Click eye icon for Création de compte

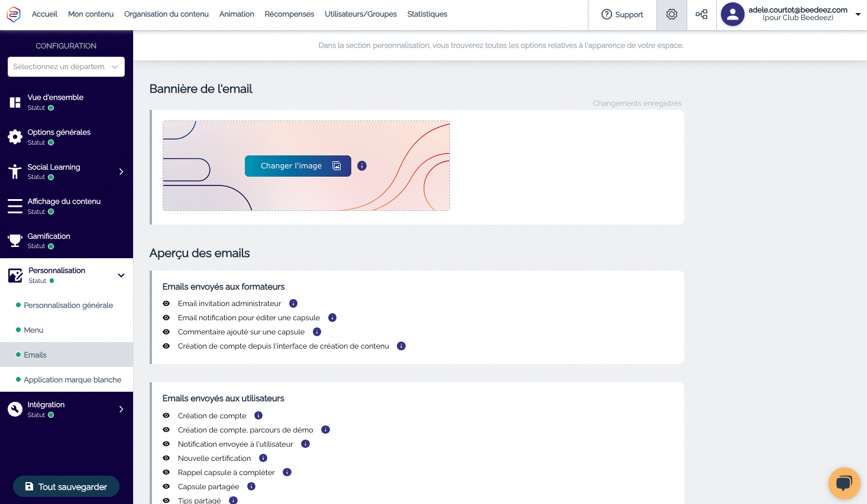click(x=166, y=416)
